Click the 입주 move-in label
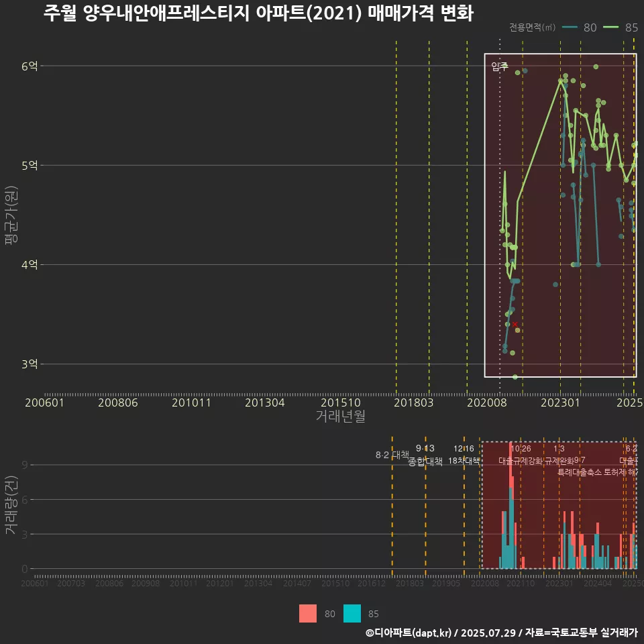This screenshot has width=644, height=644. (x=499, y=66)
